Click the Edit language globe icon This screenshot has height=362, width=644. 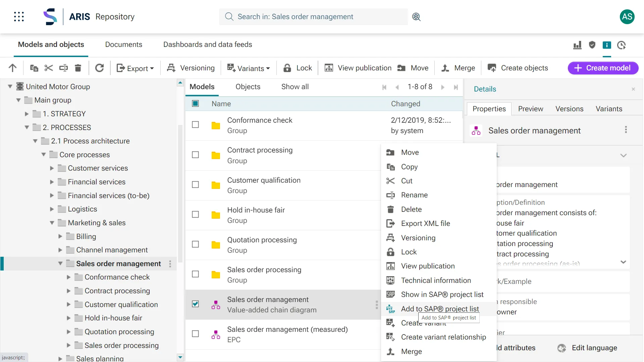pos(562,348)
